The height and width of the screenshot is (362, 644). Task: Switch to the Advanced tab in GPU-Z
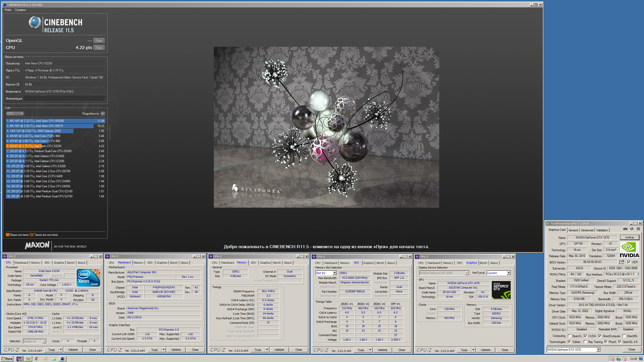[x=587, y=230]
